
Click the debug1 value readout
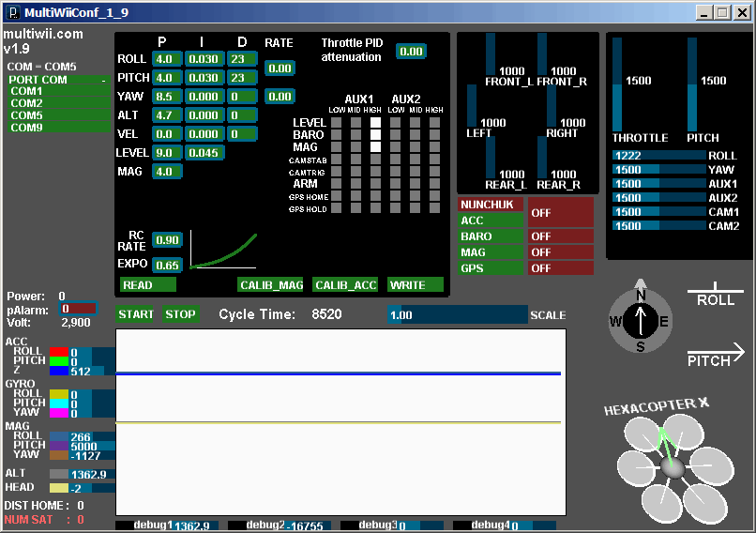pyautogui.click(x=196, y=525)
